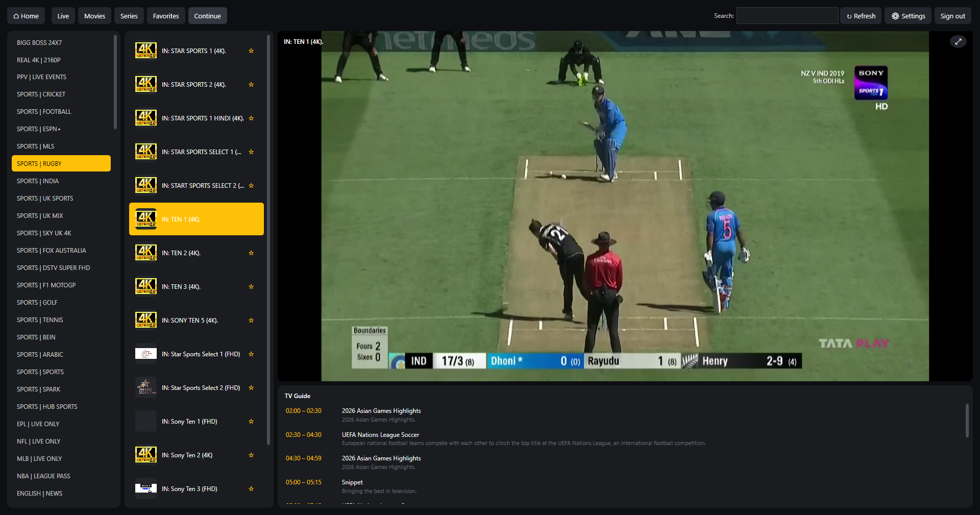Sign out of the account
The image size is (980, 515).
tap(953, 16)
